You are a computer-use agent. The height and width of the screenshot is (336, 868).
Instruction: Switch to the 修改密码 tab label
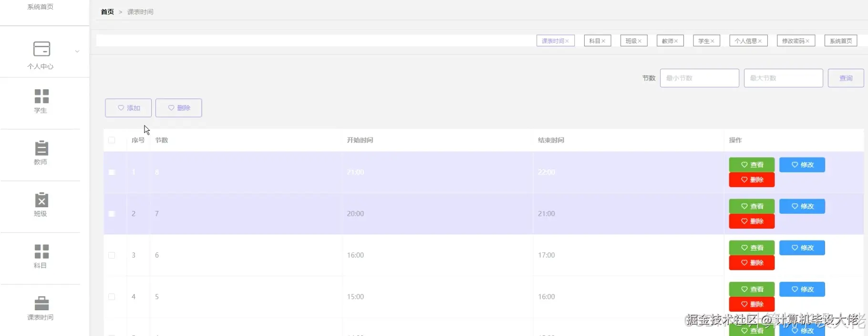click(793, 41)
